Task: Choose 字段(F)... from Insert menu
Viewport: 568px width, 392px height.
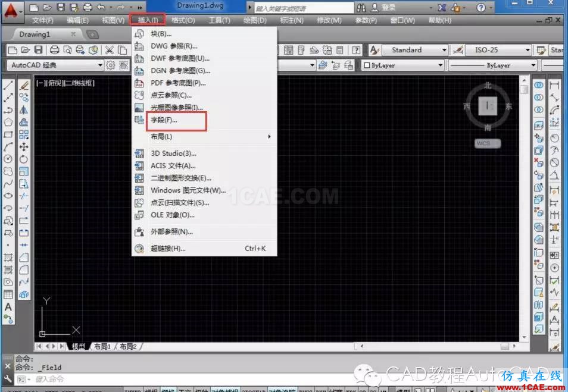Action: (205, 120)
